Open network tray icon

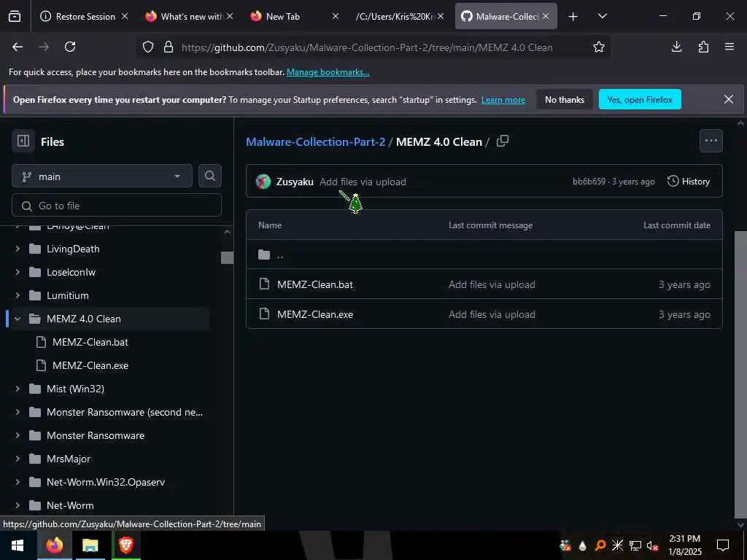[635, 545]
